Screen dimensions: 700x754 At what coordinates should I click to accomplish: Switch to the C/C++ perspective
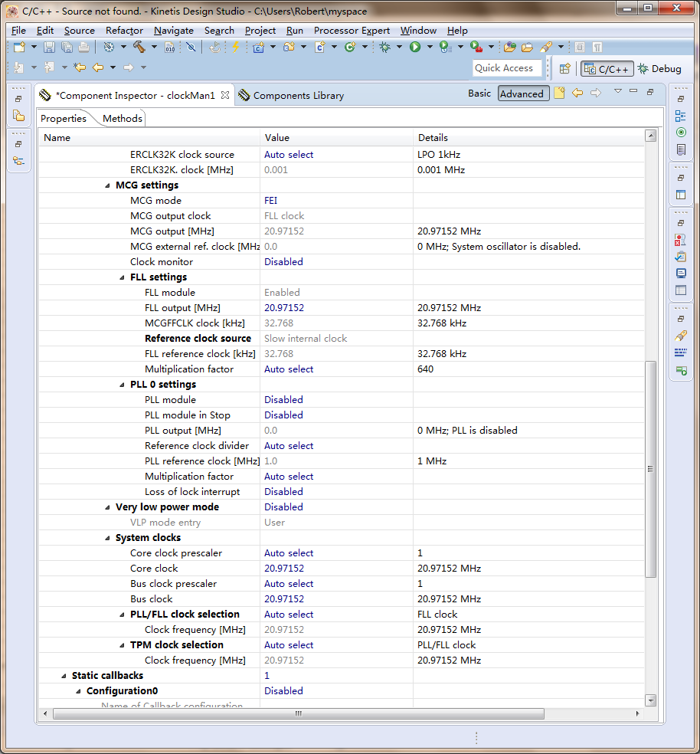tap(607, 69)
